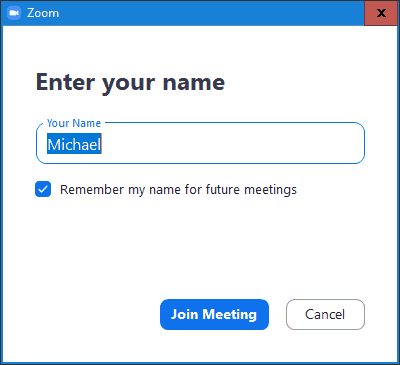This screenshot has width=400, height=365.
Task: Uncheck Remember my name for future meetings
Action: 43,189
